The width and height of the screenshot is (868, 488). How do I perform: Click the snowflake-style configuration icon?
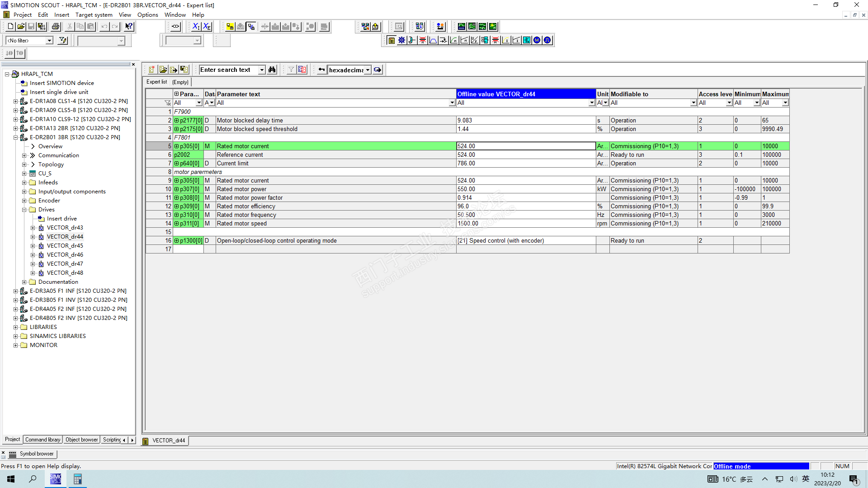click(401, 40)
